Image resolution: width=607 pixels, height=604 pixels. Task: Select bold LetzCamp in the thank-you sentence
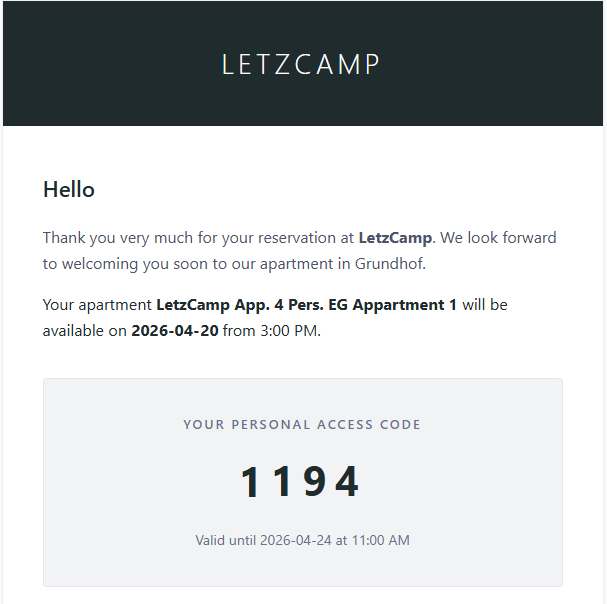[x=395, y=238]
